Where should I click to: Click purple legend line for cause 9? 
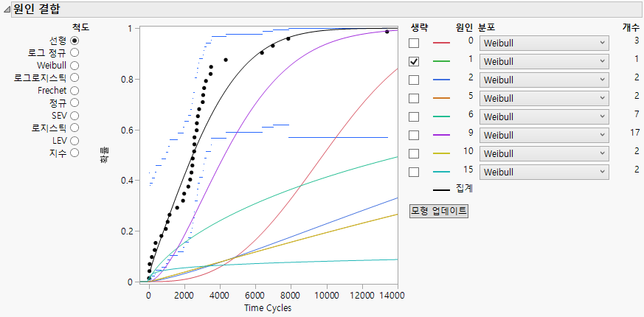coord(442,135)
